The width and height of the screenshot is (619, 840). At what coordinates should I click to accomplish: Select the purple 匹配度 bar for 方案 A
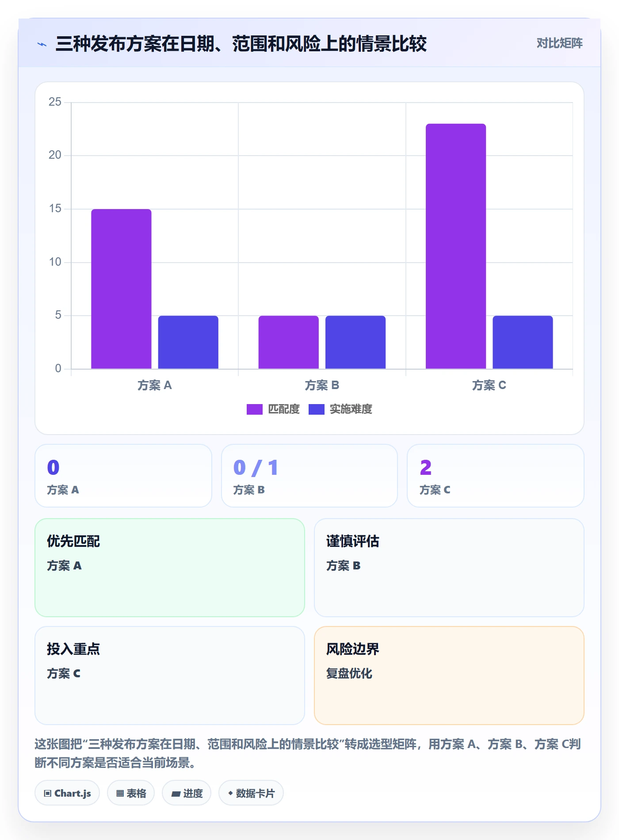[121, 289]
